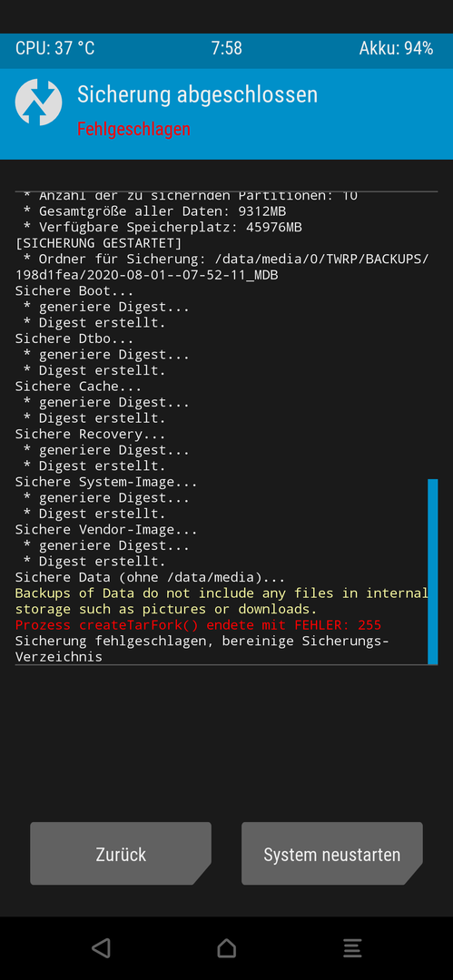Select the red createTarFork() error line
The image size is (453, 980).
[x=198, y=625]
